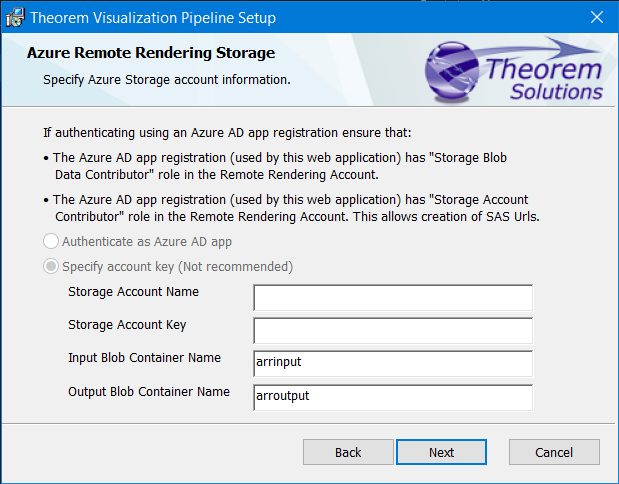Choose the Specify account key radio button

[51, 267]
